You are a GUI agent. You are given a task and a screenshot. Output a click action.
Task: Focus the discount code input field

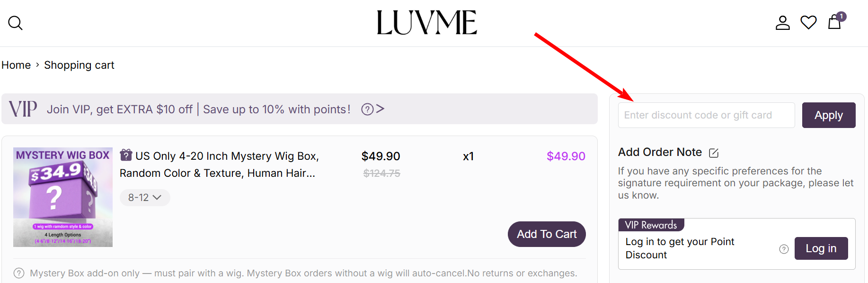click(706, 115)
